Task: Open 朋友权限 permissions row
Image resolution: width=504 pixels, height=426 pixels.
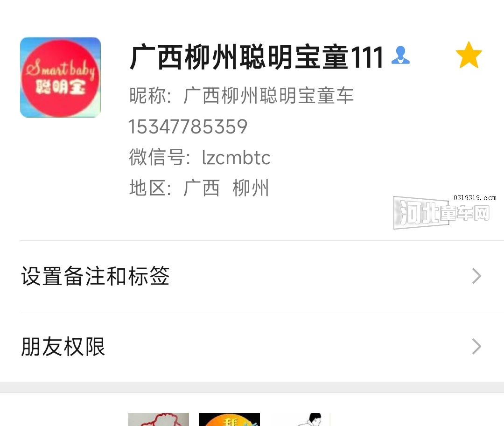Action: [252, 347]
